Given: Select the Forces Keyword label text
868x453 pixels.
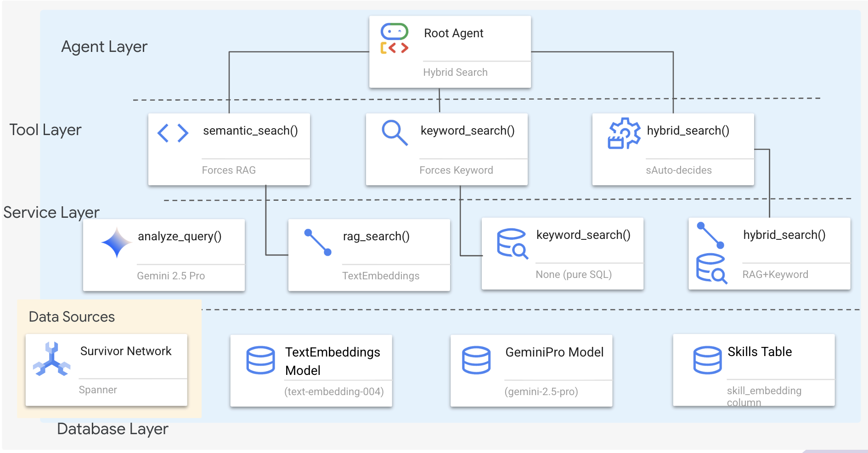Looking at the screenshot, I should [456, 170].
